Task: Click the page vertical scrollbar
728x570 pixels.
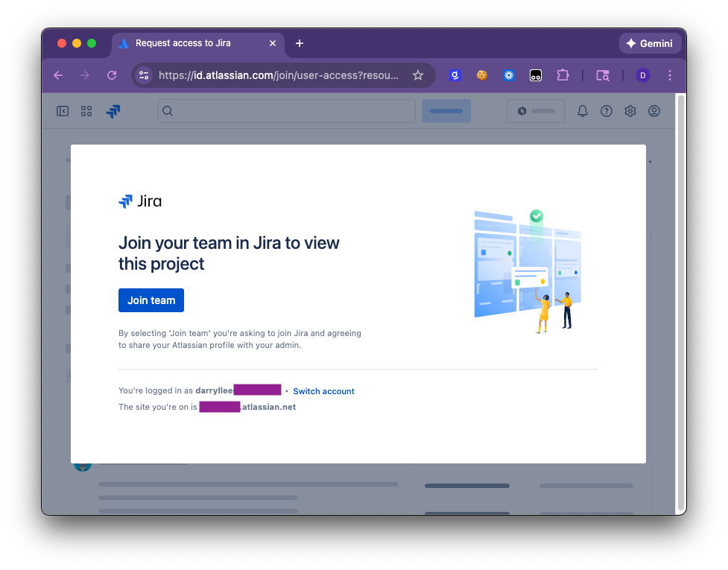Action: pyautogui.click(x=681, y=303)
